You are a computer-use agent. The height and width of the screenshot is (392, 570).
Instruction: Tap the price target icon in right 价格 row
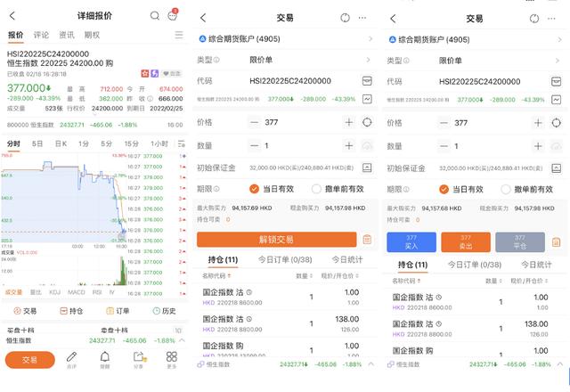[556, 123]
